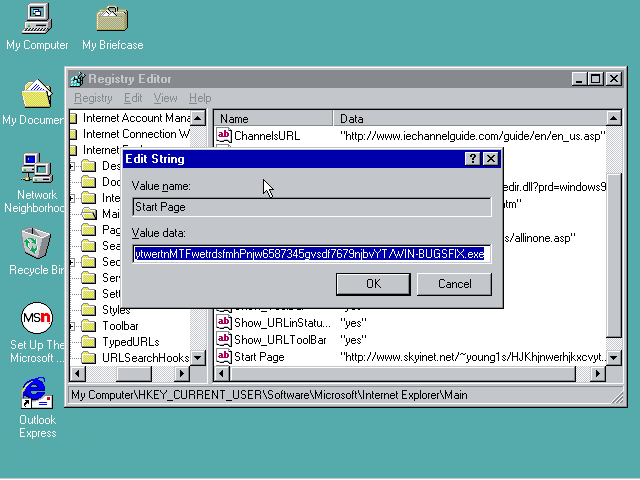Close the Registry Editor window
Screen dimensions: 640x480
pyautogui.click(x=614, y=79)
